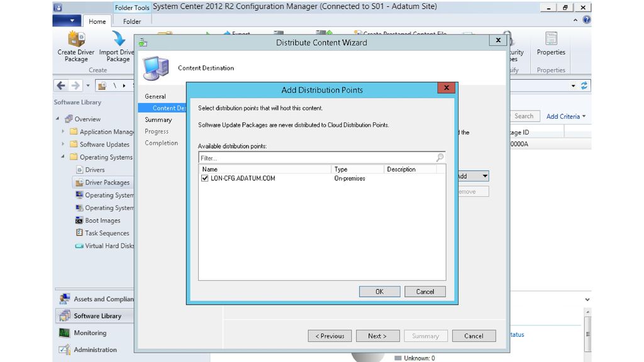The image size is (644, 362).
Task: Select the Progress wizard step
Action: coord(157,131)
